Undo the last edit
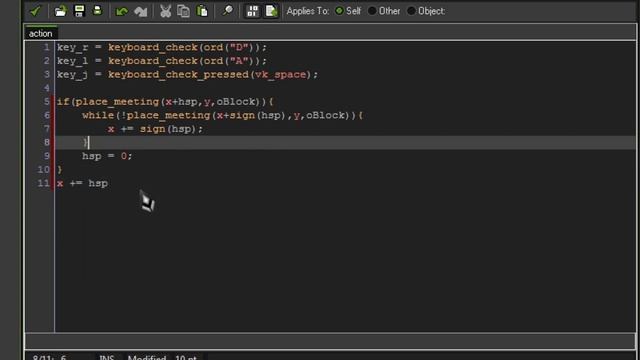640x360 pixels. (x=122, y=11)
